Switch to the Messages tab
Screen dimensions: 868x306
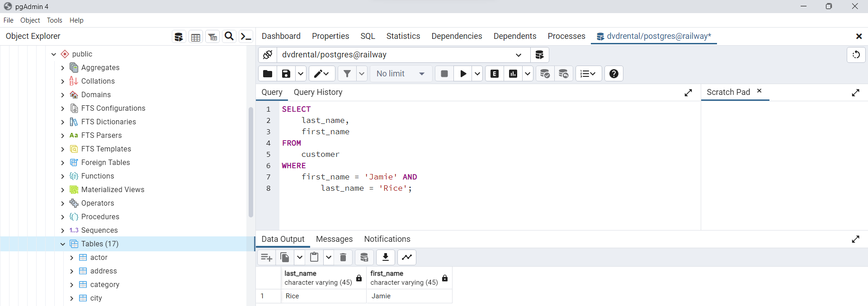334,239
